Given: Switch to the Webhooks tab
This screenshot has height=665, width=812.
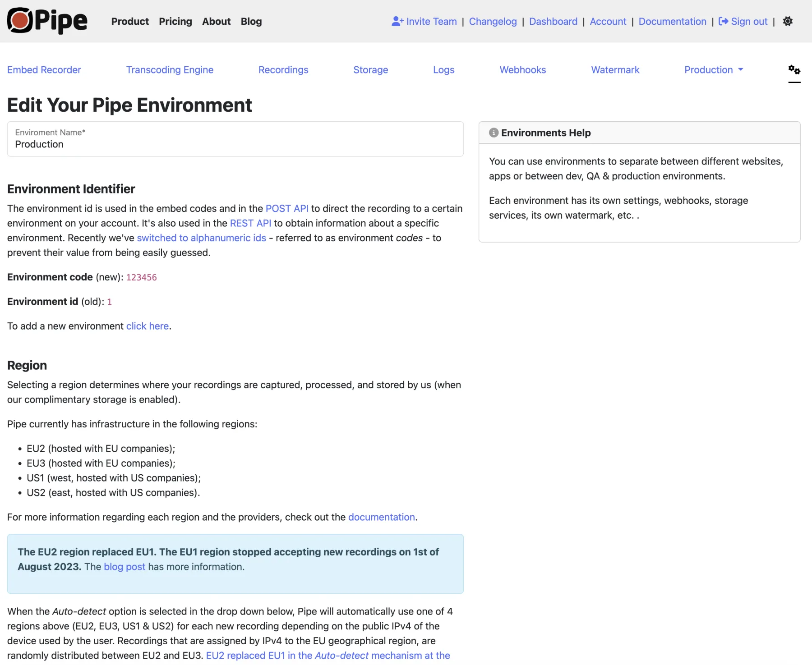Looking at the screenshot, I should (523, 70).
